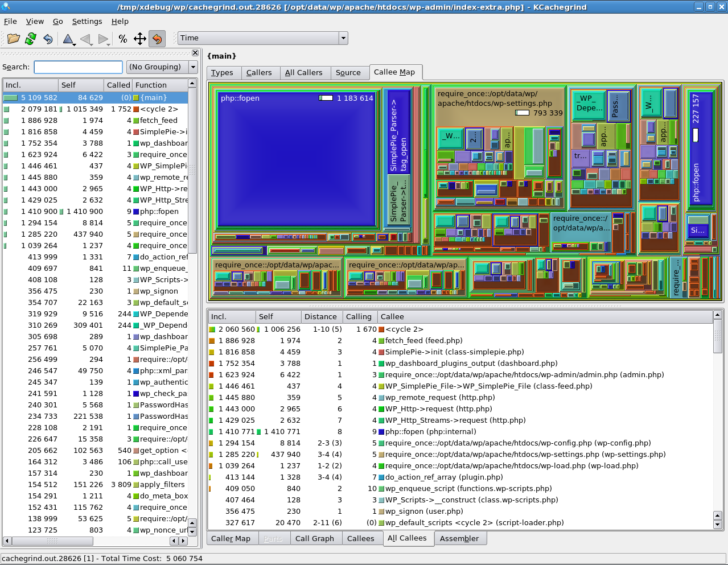Screen dimensions: 728x565
Task: Select wp_signon row in function list
Action: tap(95, 291)
